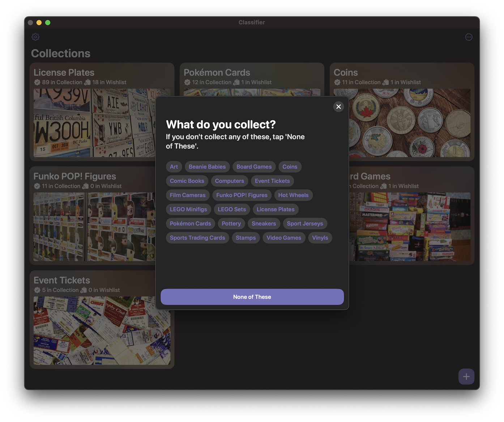Choose the LEGO Minifigs chip
This screenshot has height=422, width=504.
(x=188, y=209)
